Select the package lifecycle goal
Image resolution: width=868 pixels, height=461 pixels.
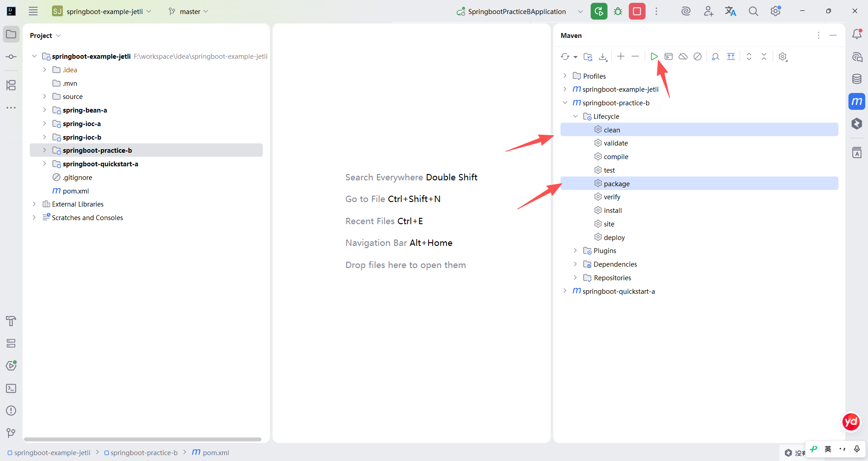699,183
